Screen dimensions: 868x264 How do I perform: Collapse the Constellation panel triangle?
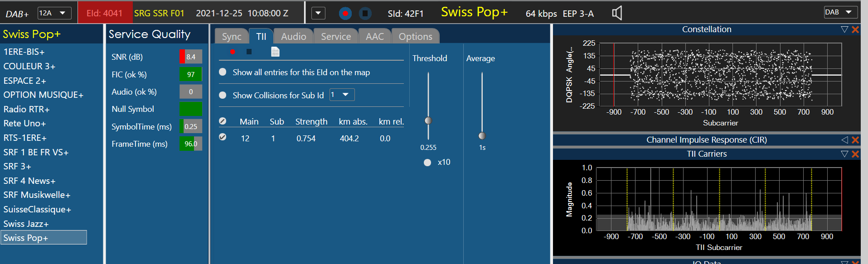844,29
